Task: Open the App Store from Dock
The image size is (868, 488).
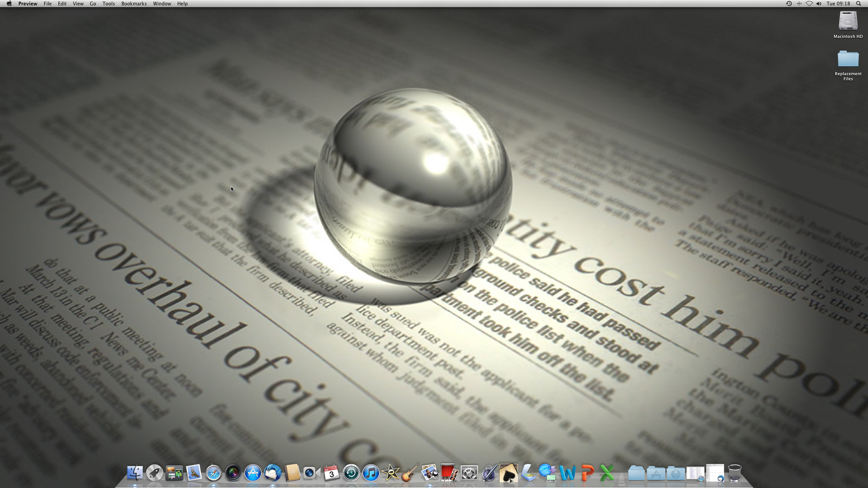Action: (x=253, y=473)
